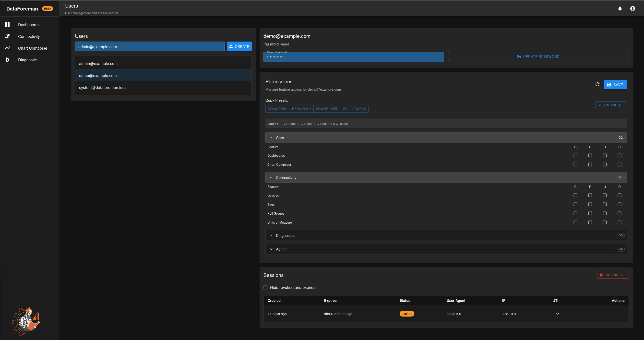Open the account profile icon
644x340 pixels.
tap(632, 8)
